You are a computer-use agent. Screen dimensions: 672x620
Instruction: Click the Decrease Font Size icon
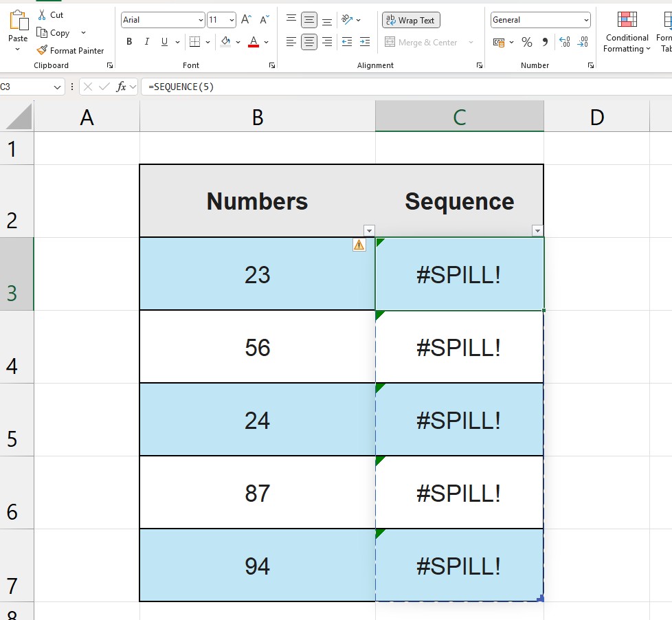pos(262,20)
